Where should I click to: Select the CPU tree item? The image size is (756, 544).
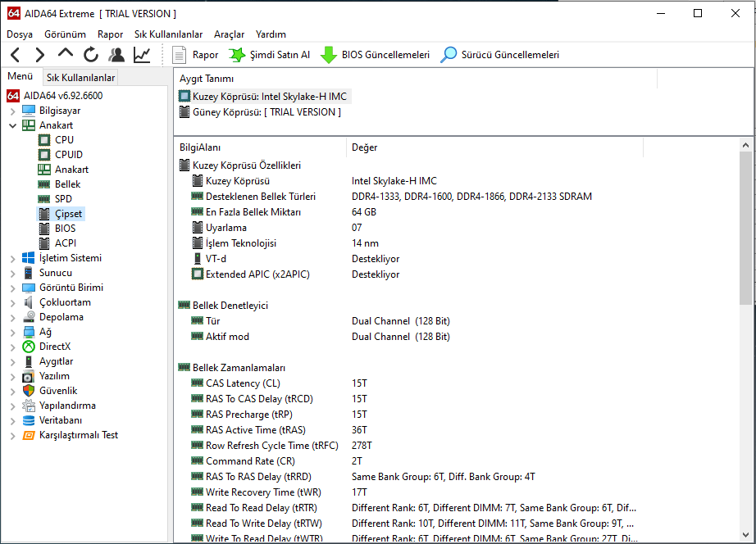(64, 140)
